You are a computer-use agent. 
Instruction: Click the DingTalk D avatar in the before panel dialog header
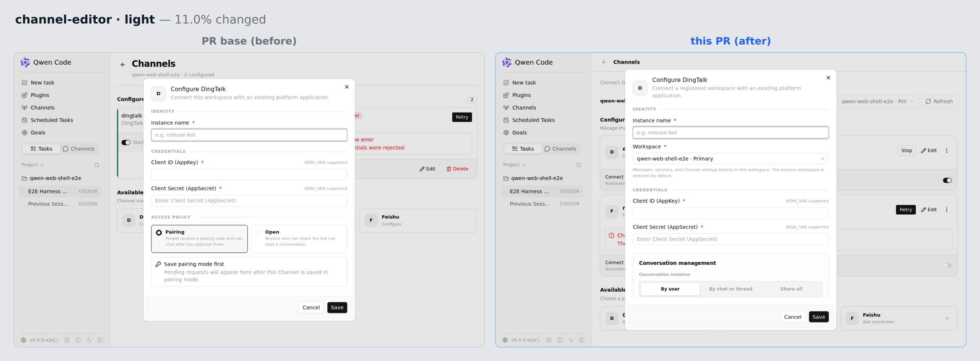pos(159,94)
